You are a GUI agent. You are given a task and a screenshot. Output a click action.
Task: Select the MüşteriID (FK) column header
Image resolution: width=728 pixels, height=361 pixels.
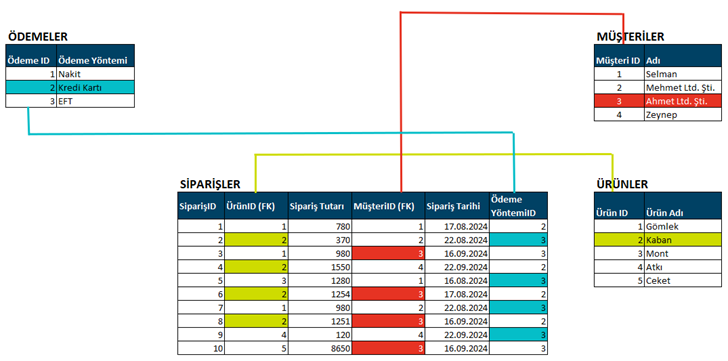tap(388, 206)
